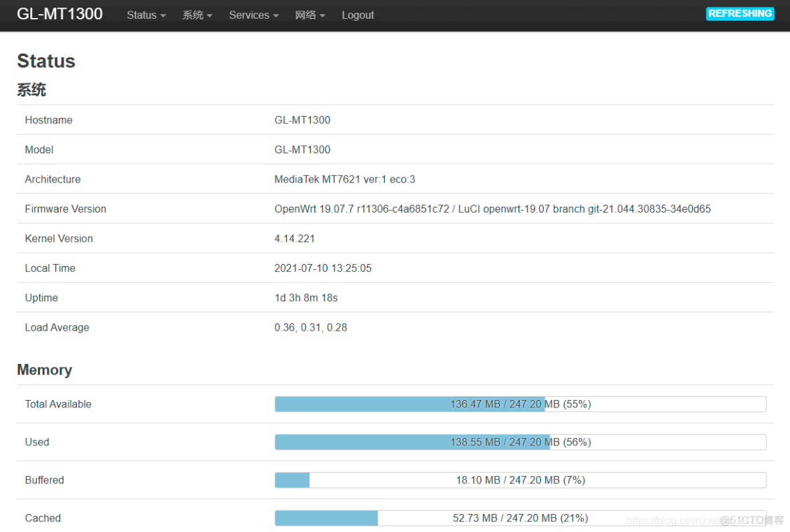790x532 pixels.
Task: Click the Buffered memory progress bar
Action: (x=520, y=480)
